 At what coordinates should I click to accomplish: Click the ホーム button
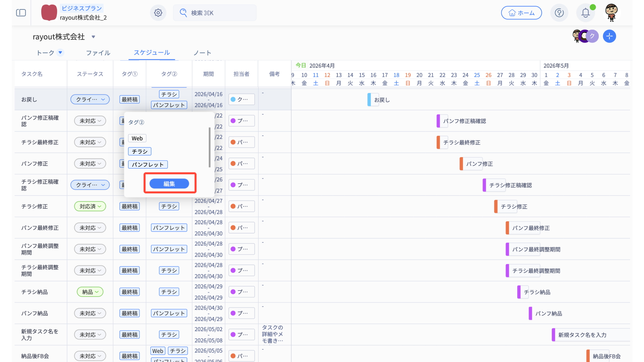[x=521, y=13]
